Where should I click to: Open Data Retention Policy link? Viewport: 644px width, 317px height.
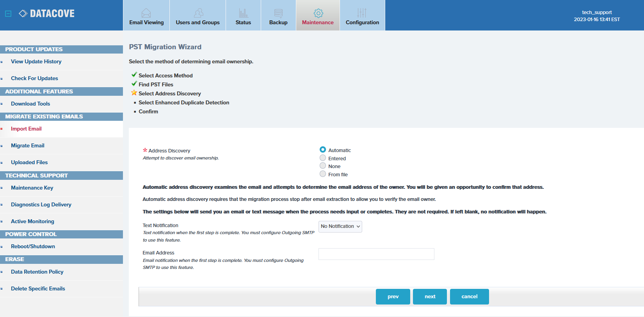click(37, 272)
